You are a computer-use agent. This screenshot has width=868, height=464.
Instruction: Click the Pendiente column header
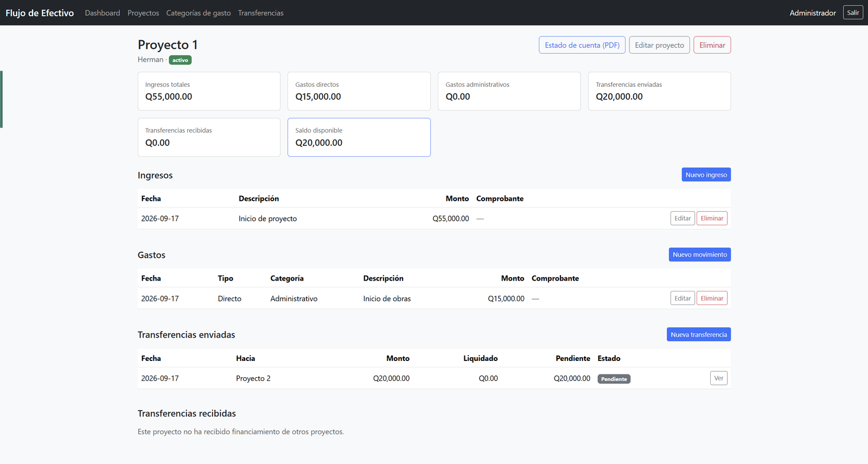573,358
